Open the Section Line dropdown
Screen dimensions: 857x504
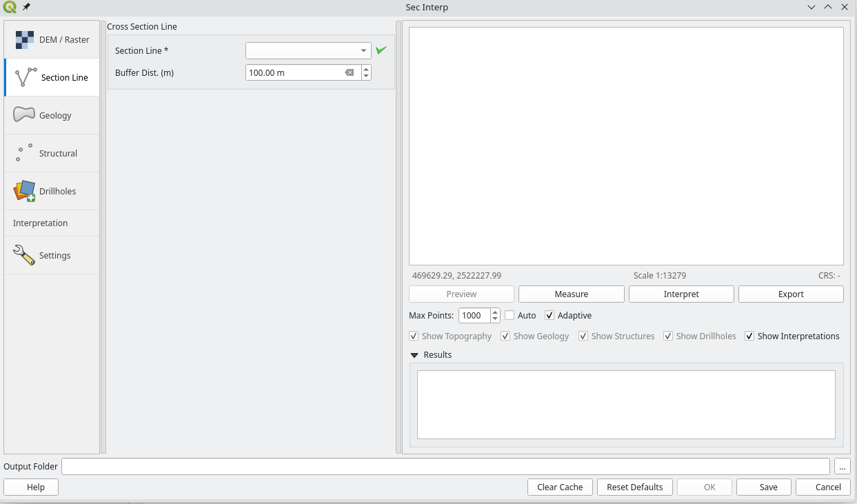363,50
